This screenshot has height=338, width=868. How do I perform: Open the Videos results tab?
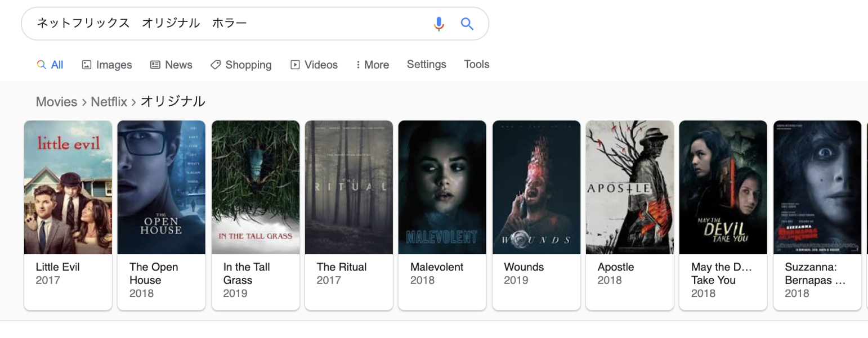314,65
